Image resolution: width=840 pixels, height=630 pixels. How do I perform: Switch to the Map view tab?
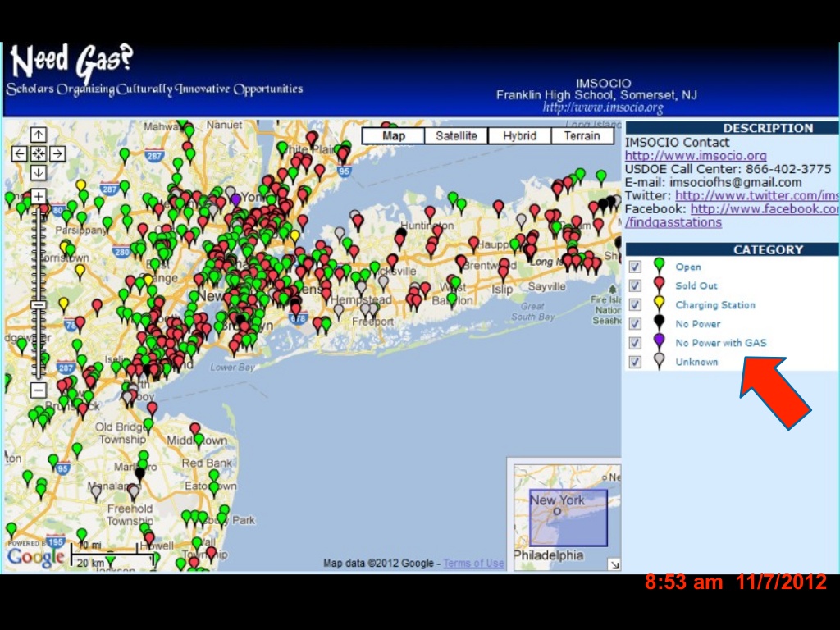pyautogui.click(x=393, y=136)
